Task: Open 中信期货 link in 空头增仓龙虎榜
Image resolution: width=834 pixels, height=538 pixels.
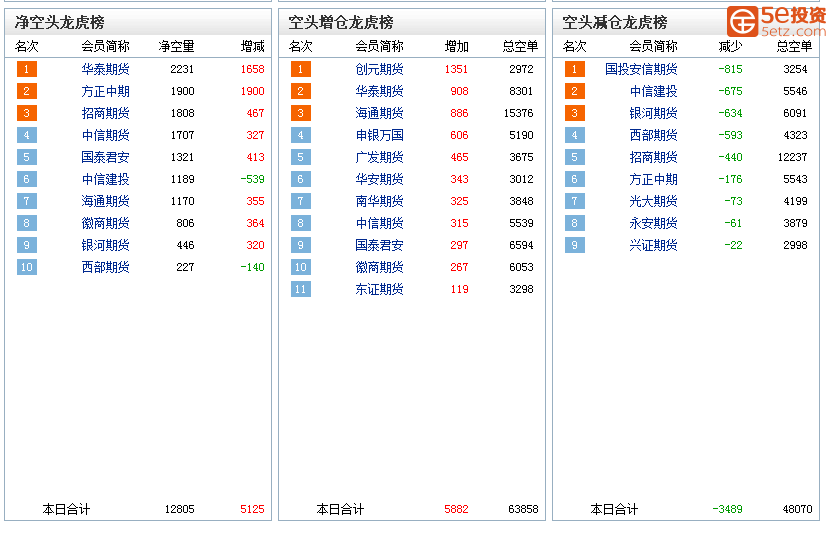Action: [379, 223]
